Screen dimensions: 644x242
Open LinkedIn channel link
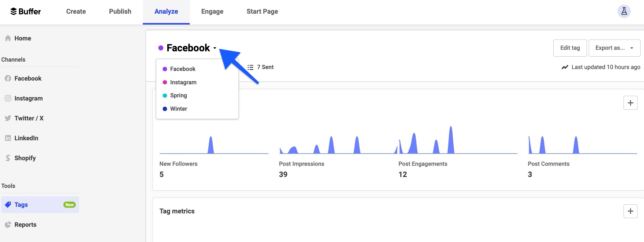(x=26, y=138)
